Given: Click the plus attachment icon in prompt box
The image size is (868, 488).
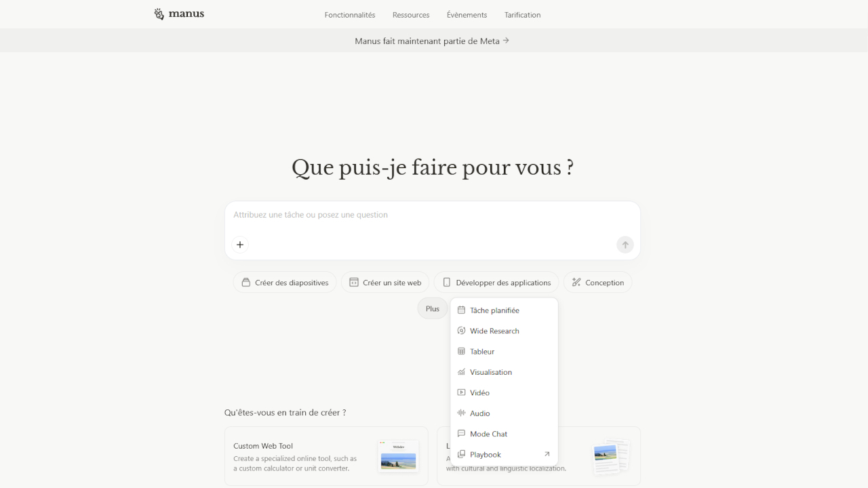Looking at the screenshot, I should tap(240, 245).
